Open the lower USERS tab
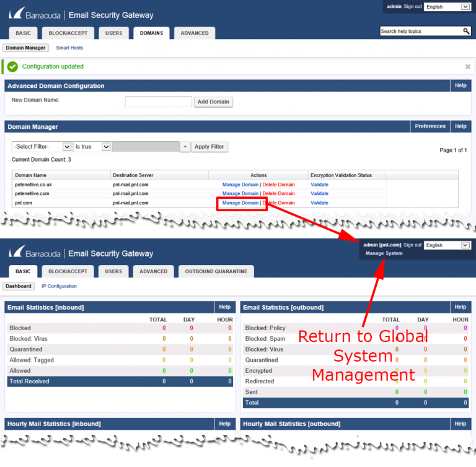Screen dimensions: 476x467 click(113, 271)
